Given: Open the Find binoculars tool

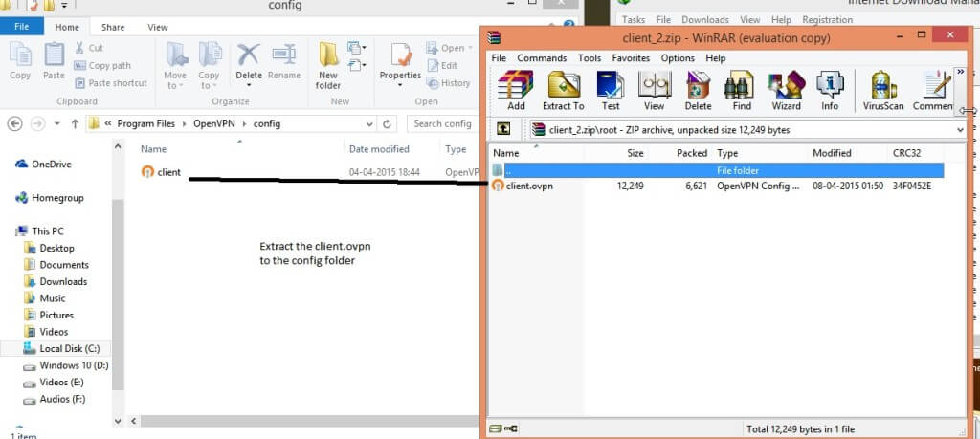Looking at the screenshot, I should click(742, 91).
